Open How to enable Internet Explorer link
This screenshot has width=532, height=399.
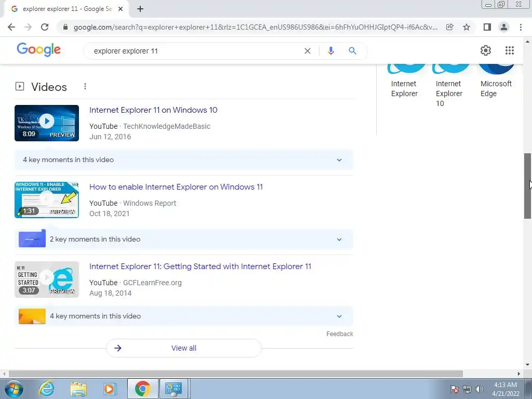tap(176, 187)
